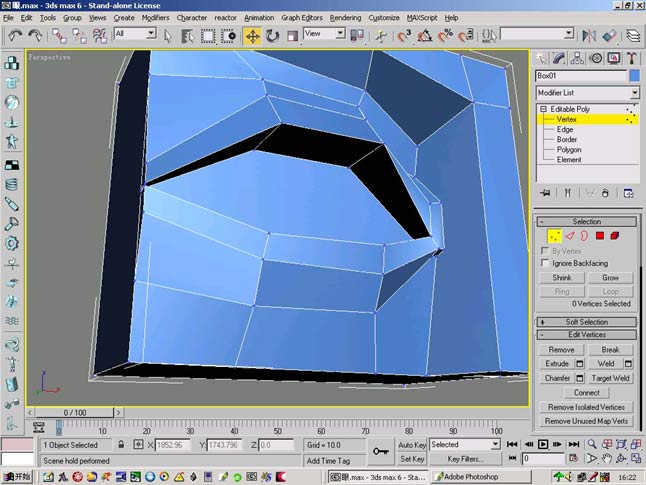Toggle the selection lock icon
Screen dimensions: 646x485
(x=121, y=445)
